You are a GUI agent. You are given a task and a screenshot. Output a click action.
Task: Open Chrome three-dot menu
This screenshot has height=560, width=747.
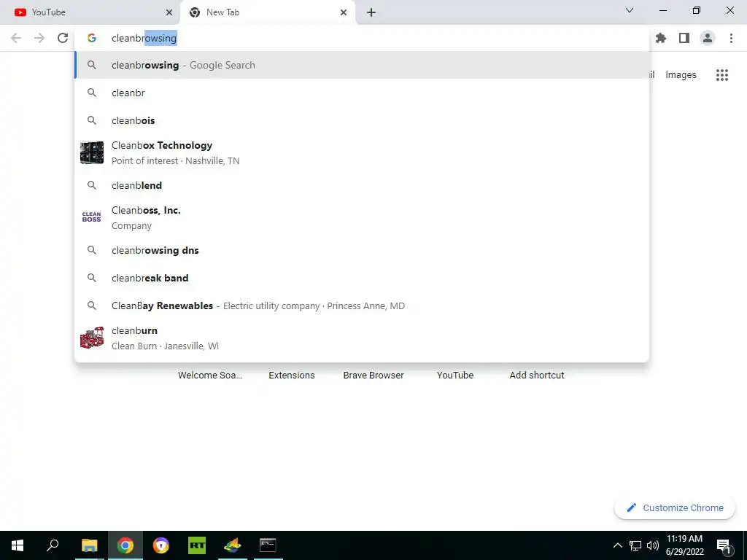(731, 38)
